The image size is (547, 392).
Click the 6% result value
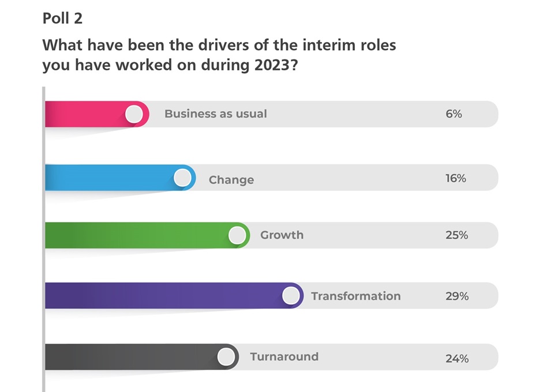[x=454, y=114]
